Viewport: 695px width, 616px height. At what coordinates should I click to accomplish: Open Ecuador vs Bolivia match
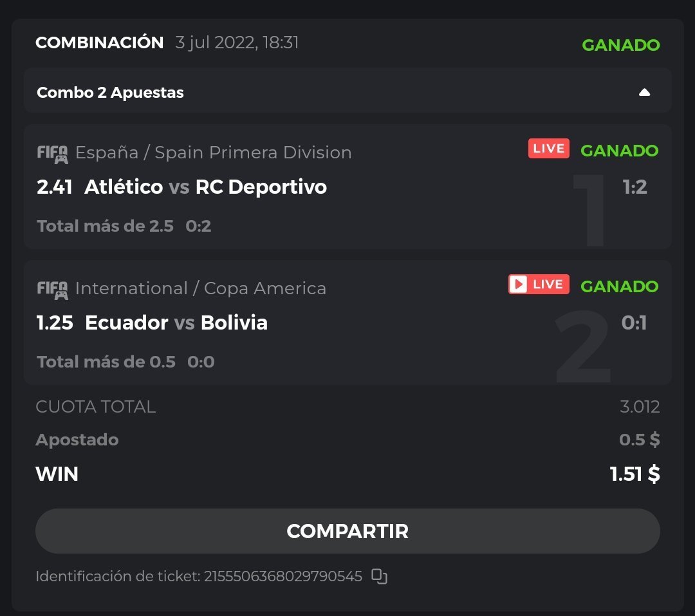tap(176, 322)
